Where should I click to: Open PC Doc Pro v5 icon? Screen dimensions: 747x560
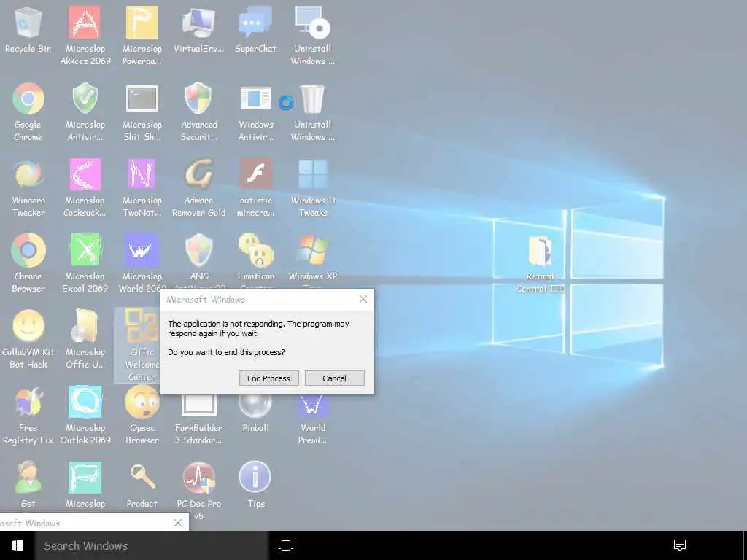click(x=198, y=477)
